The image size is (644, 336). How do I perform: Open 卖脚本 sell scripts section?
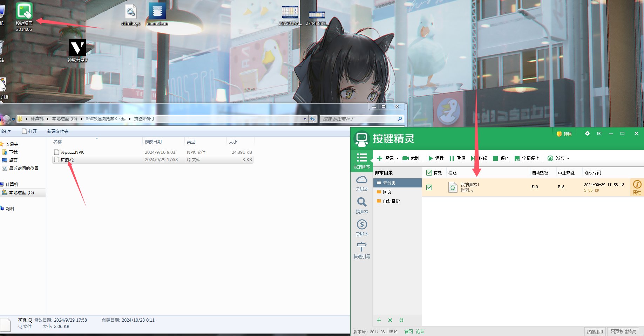(362, 228)
